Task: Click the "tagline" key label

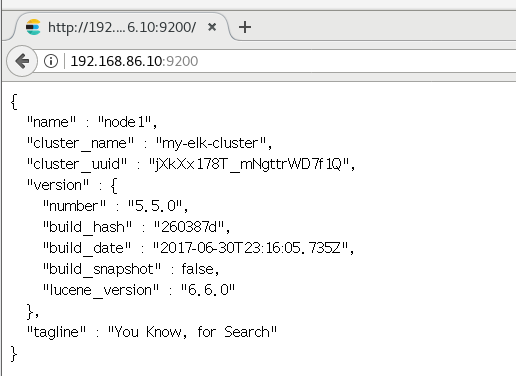Action: pyautogui.click(x=56, y=332)
